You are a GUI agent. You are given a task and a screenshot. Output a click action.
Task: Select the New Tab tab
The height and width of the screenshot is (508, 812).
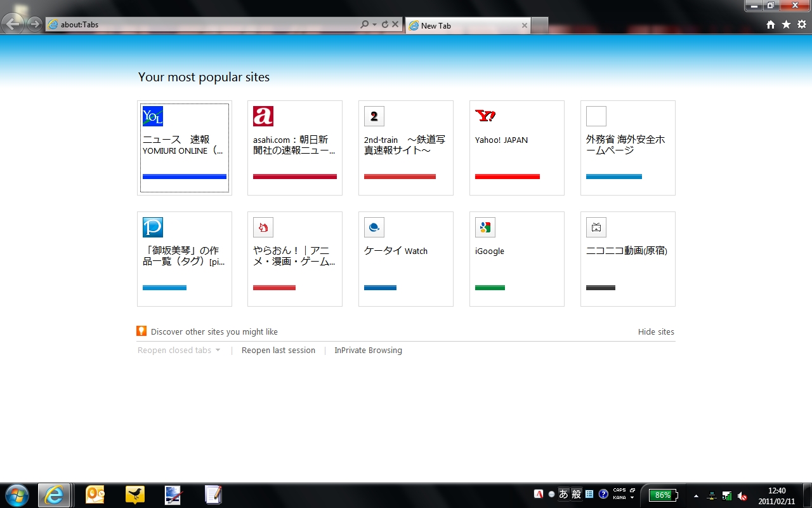468,25
